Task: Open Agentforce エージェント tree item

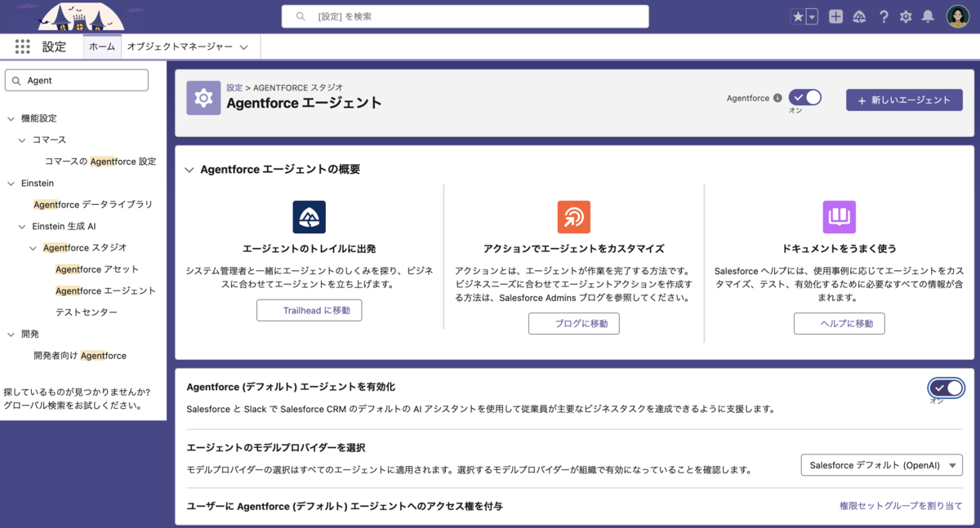Action: (105, 291)
